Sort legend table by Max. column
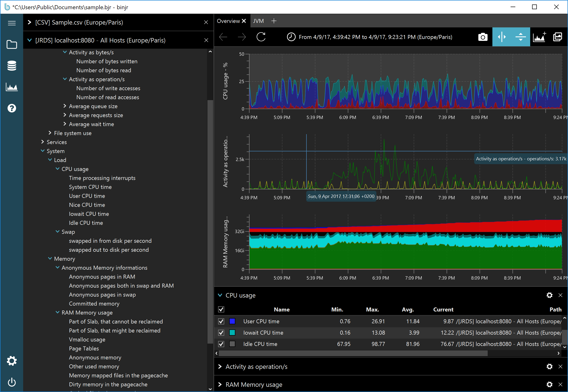568x392 pixels. click(373, 310)
